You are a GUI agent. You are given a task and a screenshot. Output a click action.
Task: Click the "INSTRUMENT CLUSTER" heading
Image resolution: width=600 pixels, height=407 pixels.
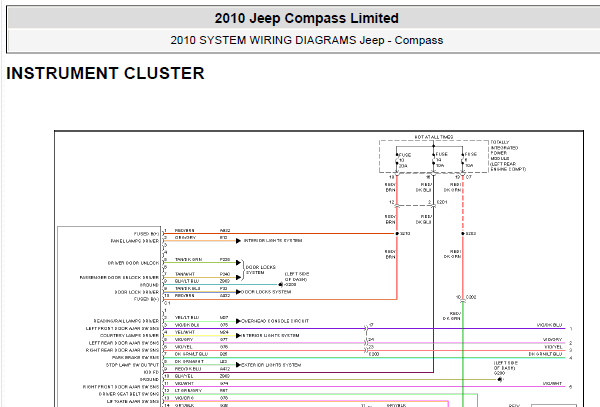tap(105, 73)
